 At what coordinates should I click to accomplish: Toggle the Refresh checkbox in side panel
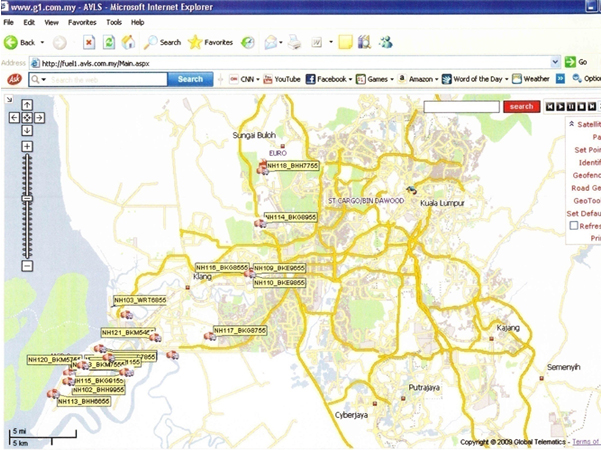pos(574,226)
